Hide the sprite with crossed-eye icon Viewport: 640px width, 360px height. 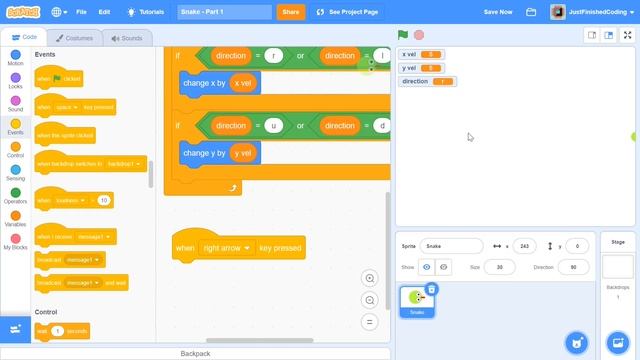(x=443, y=267)
